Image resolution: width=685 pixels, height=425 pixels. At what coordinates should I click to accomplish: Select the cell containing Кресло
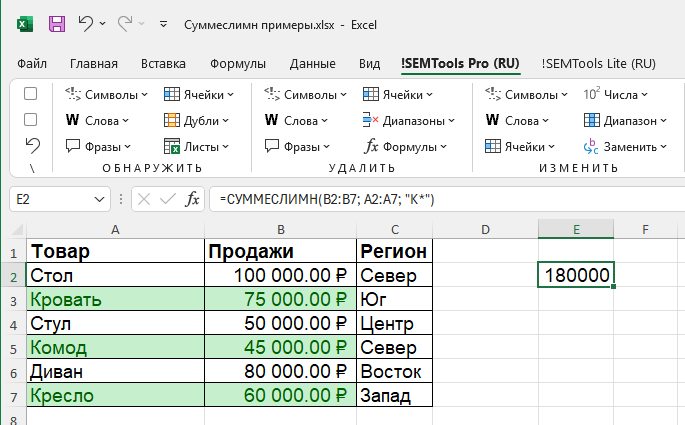point(115,395)
